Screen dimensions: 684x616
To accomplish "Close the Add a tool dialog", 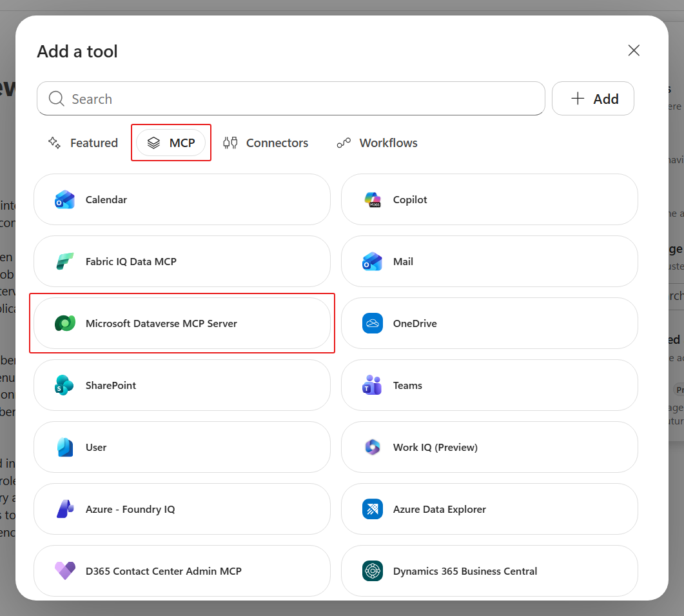I will pyautogui.click(x=634, y=50).
